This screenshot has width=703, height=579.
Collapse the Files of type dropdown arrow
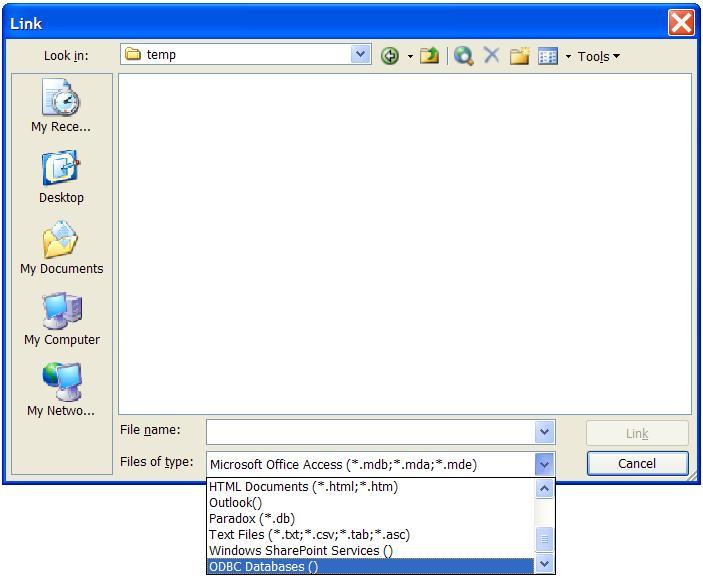point(544,464)
